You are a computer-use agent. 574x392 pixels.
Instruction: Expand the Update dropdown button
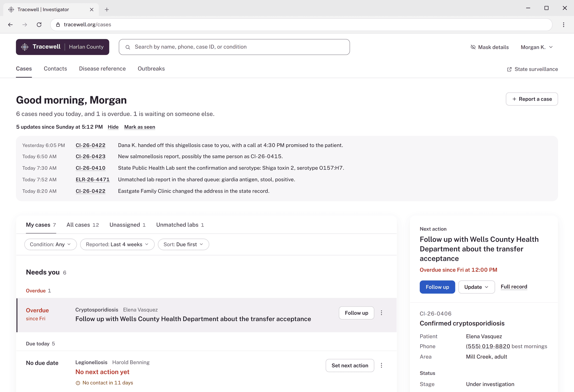pyautogui.click(x=476, y=287)
